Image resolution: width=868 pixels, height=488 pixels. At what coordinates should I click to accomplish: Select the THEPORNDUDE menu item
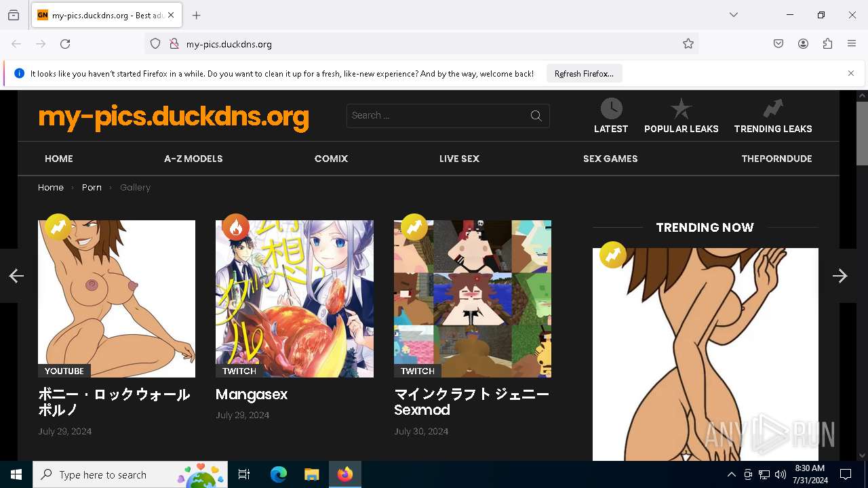tap(776, 159)
